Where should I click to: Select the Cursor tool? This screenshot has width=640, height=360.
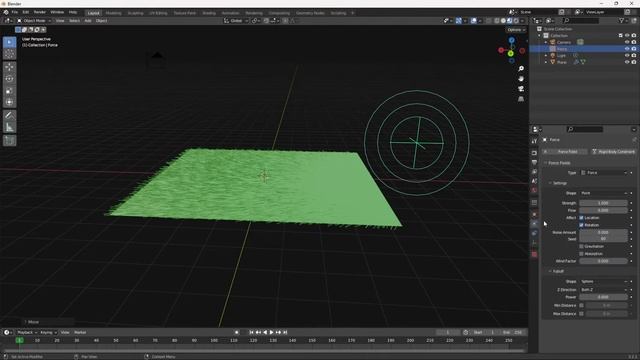pyautogui.click(x=9, y=54)
